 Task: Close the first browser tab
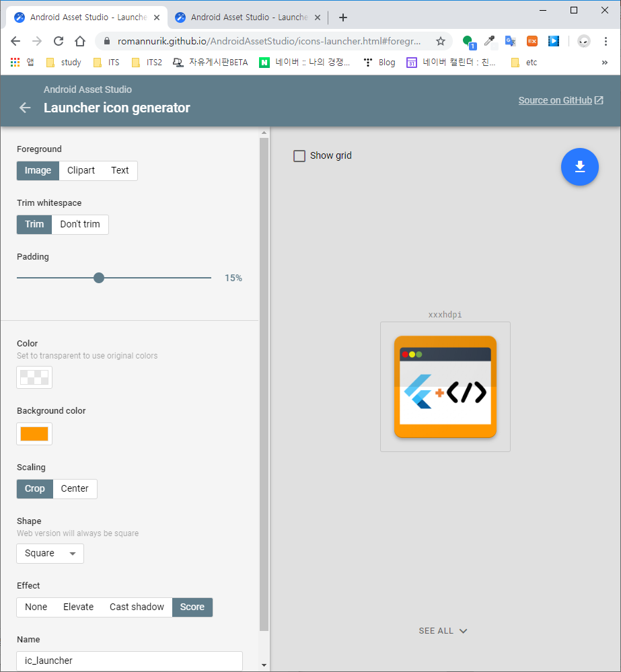coord(157,17)
